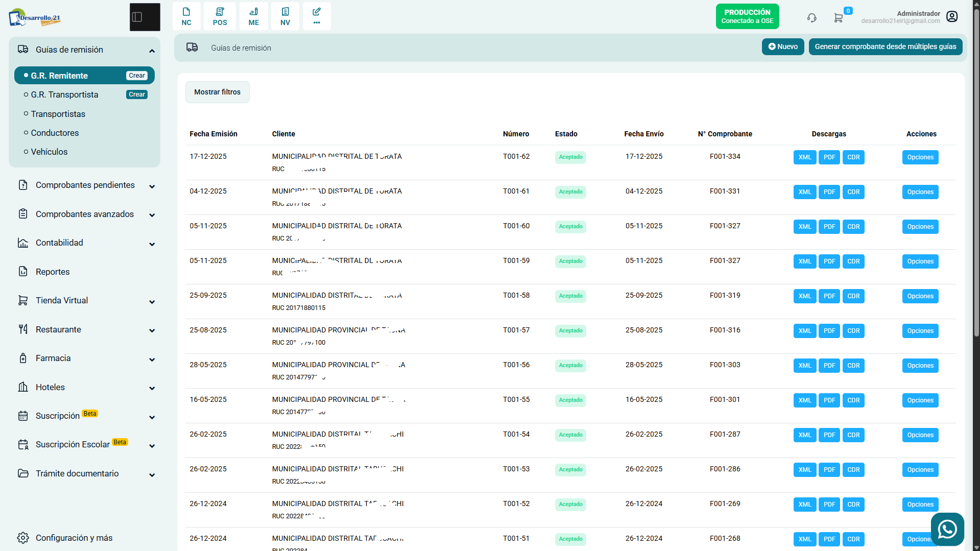The width and height of the screenshot is (980, 551).
Task: Open Opciones for guide T001-56
Action: coord(920,366)
